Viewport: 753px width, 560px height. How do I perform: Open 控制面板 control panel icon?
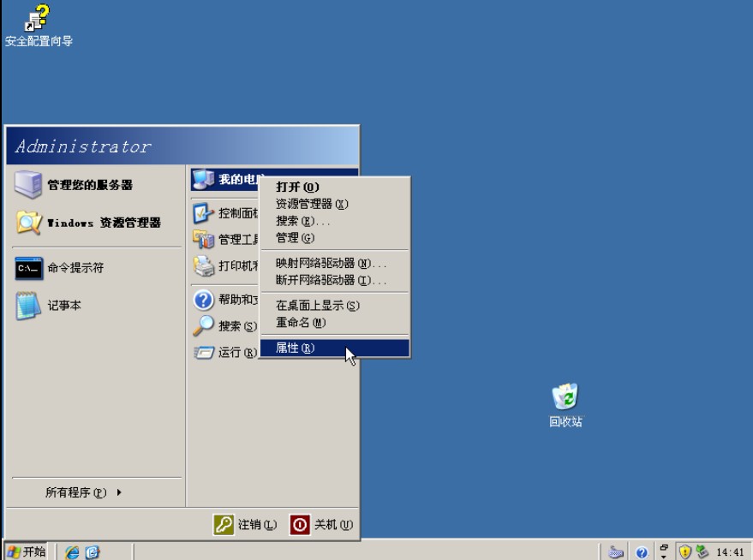tap(203, 213)
